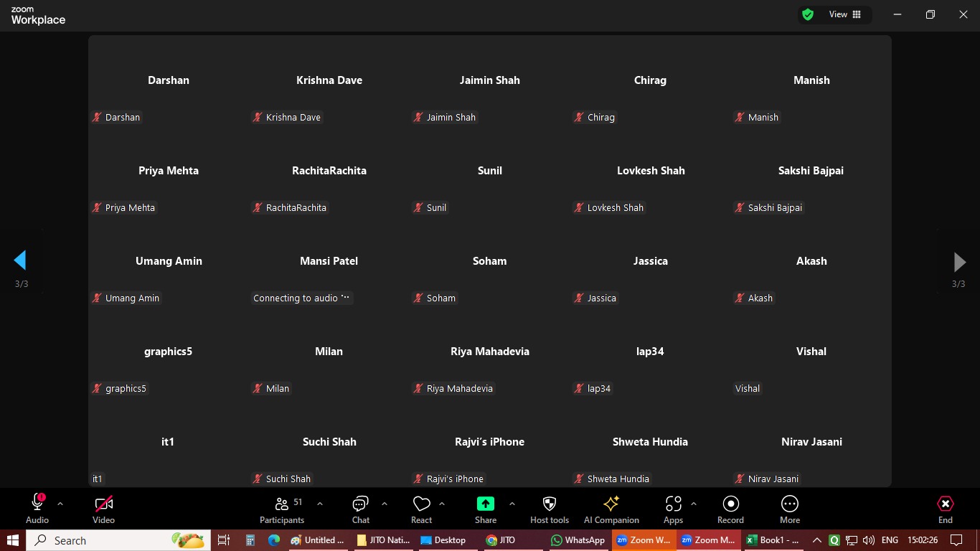Open the Apps panel
Viewport: 980px width, 551px height.
tap(673, 509)
